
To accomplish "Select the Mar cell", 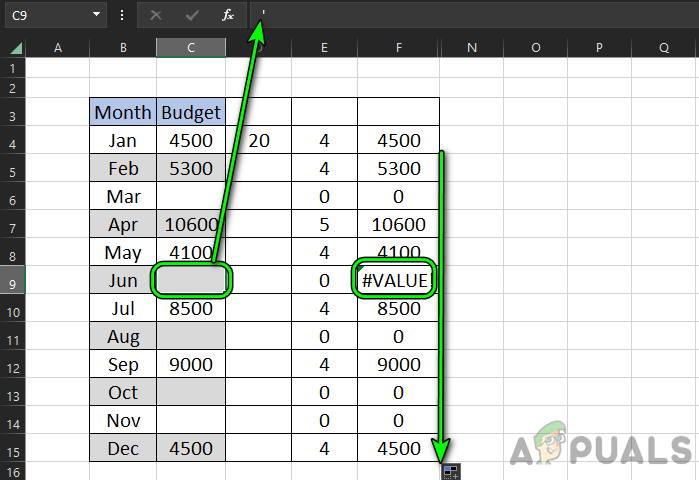I will (123, 196).
